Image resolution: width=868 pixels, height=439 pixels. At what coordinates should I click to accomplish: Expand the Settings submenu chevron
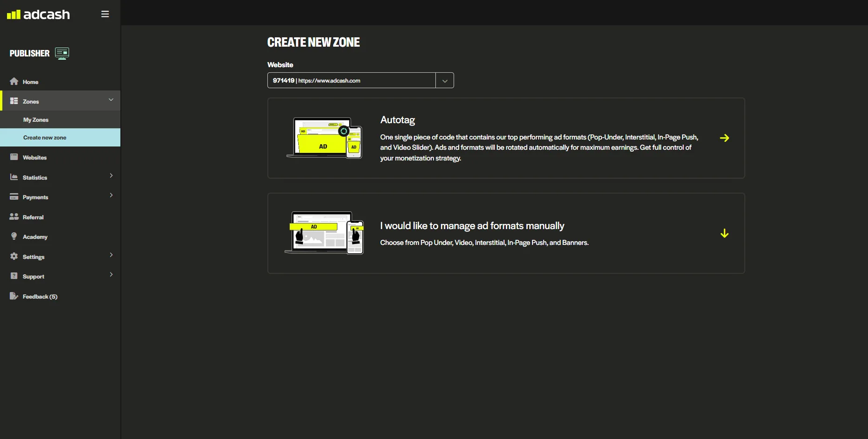[x=111, y=255]
